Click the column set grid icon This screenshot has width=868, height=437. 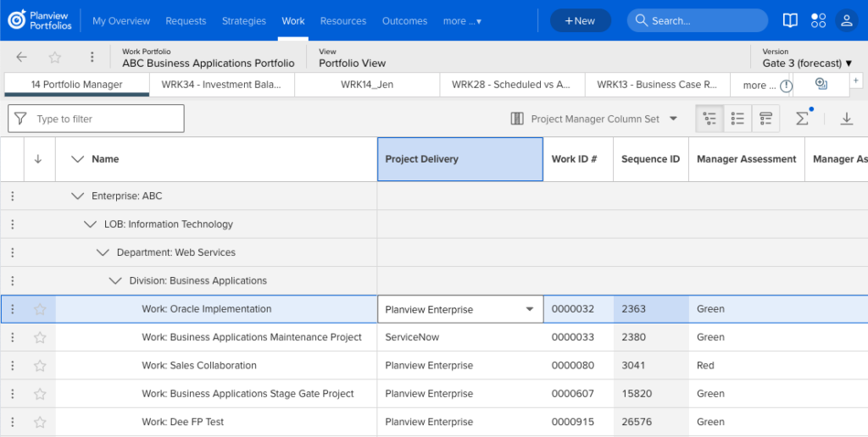tap(517, 119)
